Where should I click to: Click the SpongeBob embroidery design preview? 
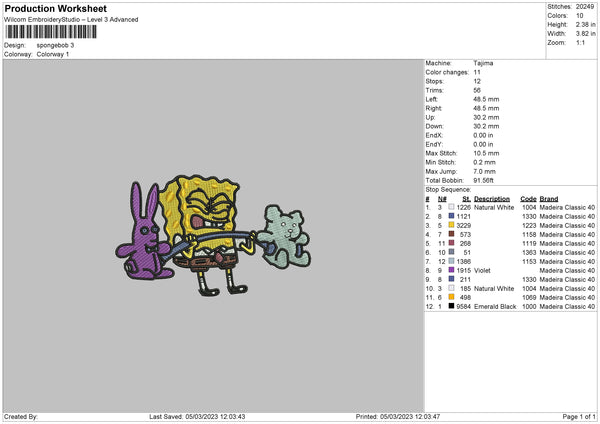click(x=213, y=236)
